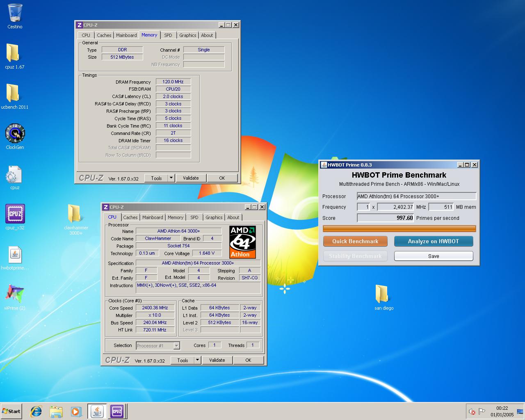Open Windows Explorer from the taskbar
This screenshot has width=525, height=420.
(x=56, y=411)
